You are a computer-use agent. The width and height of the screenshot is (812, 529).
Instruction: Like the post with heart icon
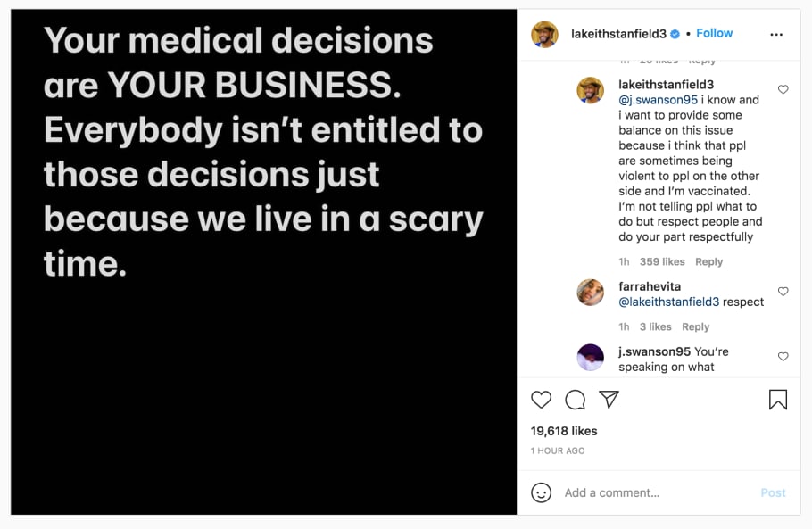(x=541, y=400)
